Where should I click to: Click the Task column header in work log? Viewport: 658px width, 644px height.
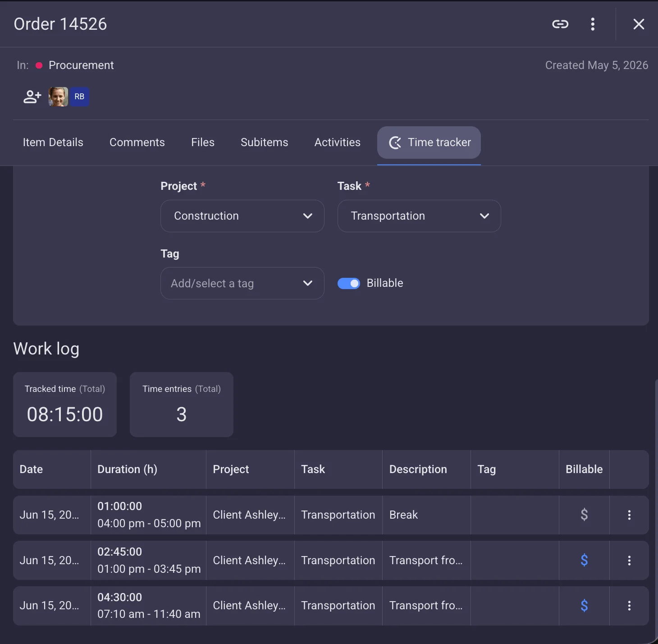pos(338,469)
